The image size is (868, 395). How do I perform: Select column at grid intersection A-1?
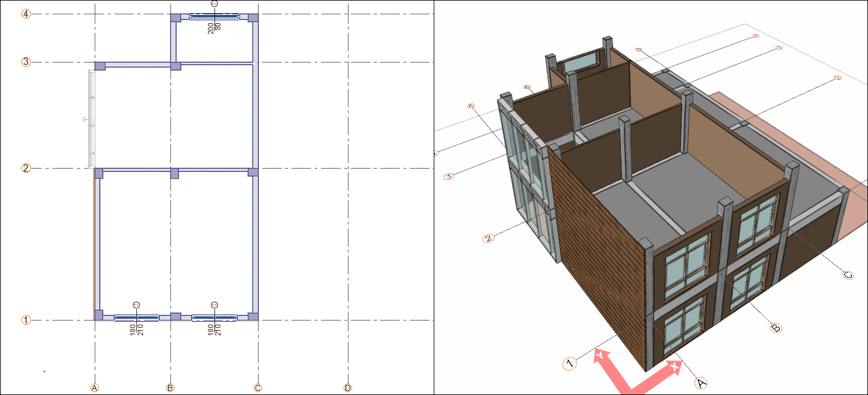pos(99,315)
